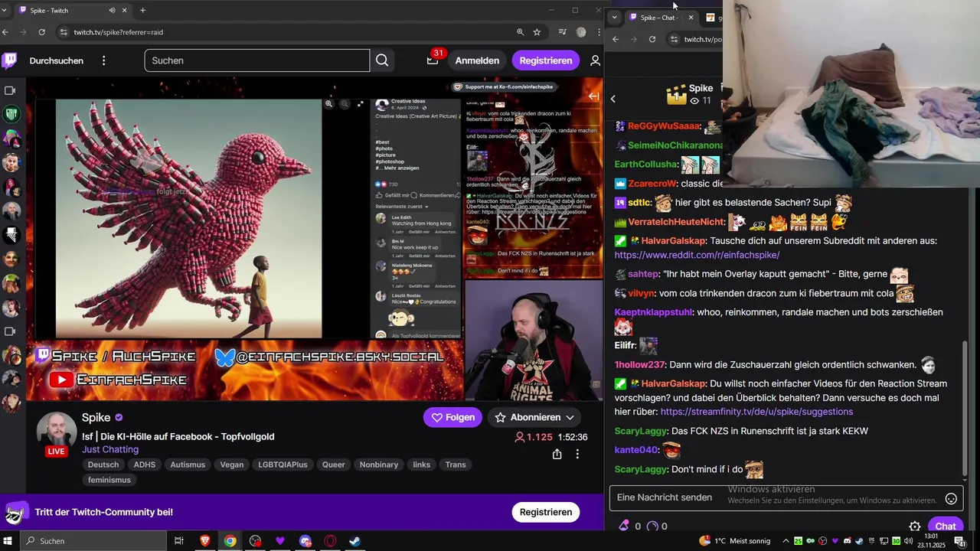The height and width of the screenshot is (551, 980).
Task: Send message with the Chat button
Action: (x=946, y=527)
